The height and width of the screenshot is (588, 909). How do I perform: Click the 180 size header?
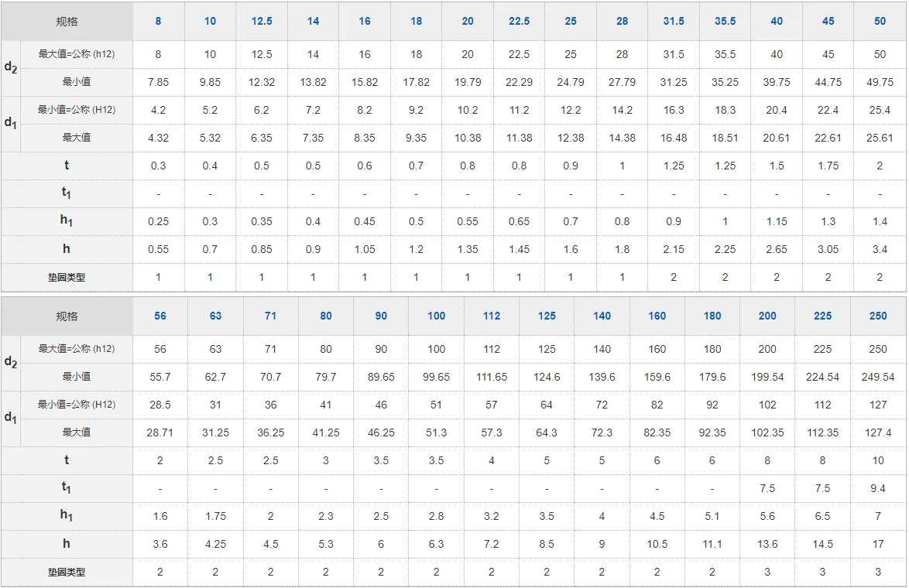pos(712,316)
